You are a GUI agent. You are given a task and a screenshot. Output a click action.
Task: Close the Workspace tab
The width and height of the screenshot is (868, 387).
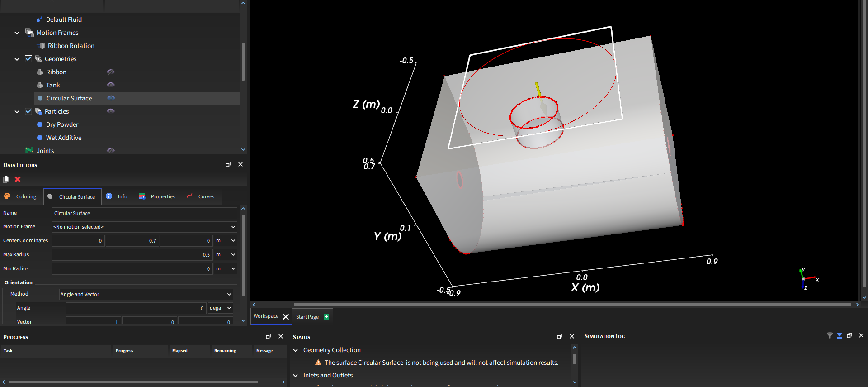point(286,317)
